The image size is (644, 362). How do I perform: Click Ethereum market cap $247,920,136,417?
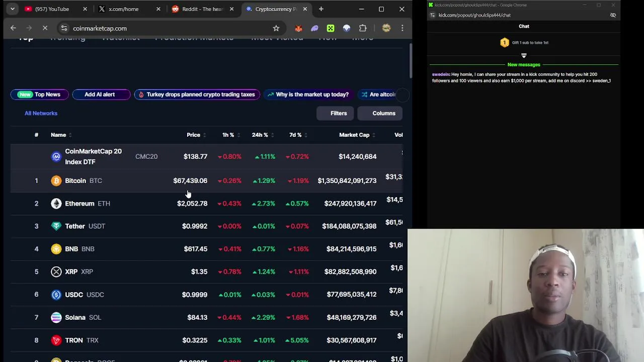pos(350,203)
